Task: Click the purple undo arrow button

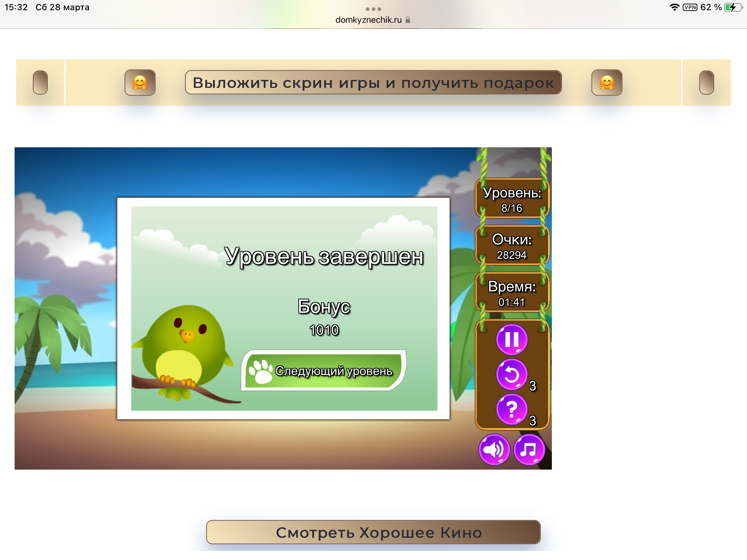Action: 511,374
